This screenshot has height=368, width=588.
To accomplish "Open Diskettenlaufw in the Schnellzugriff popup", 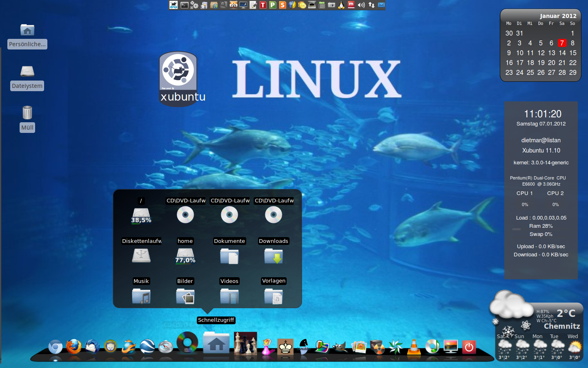I will pos(141,255).
